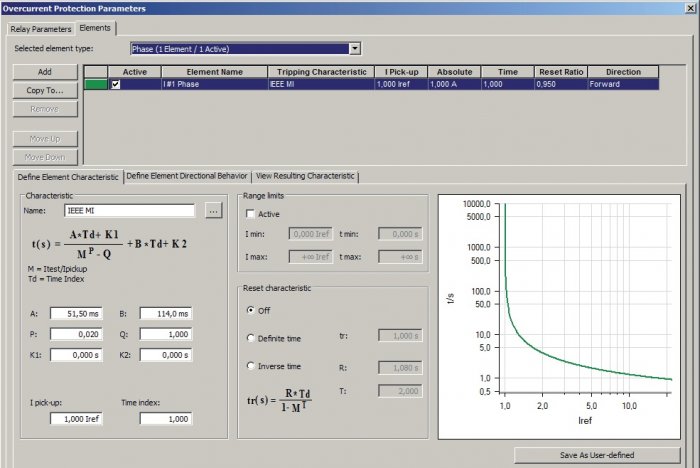Click the Direction column header
This screenshot has height=468, width=700.
[x=623, y=72]
